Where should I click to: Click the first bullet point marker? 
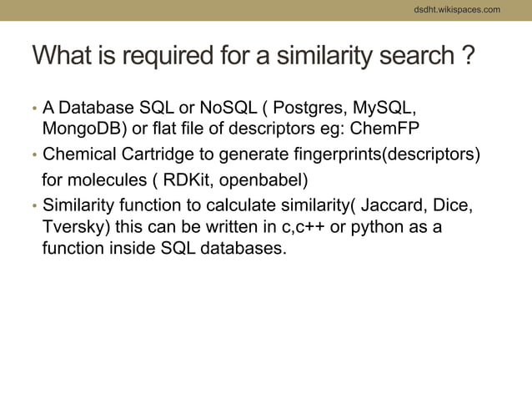pyautogui.click(x=34, y=109)
